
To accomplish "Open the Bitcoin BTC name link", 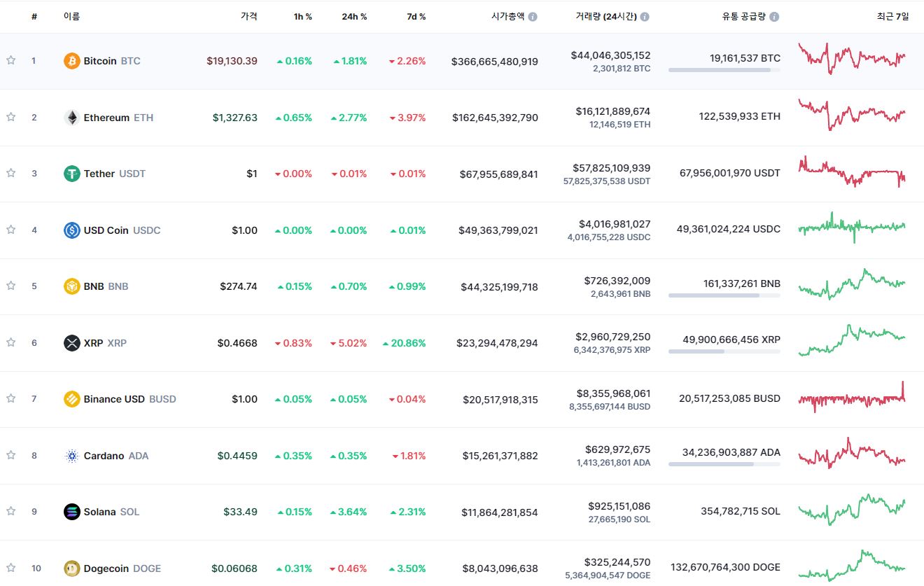I will click(x=112, y=61).
